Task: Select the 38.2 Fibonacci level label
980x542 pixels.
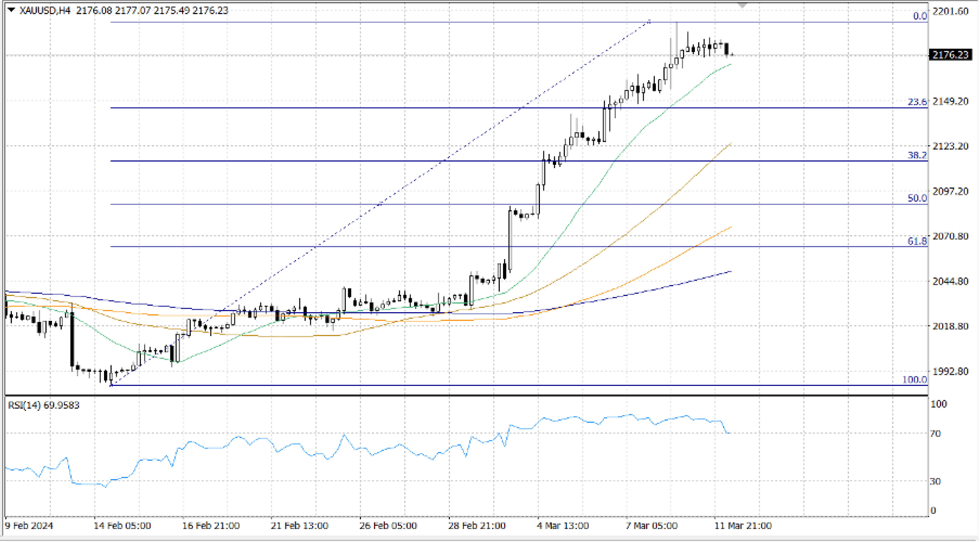Action: coord(917,155)
